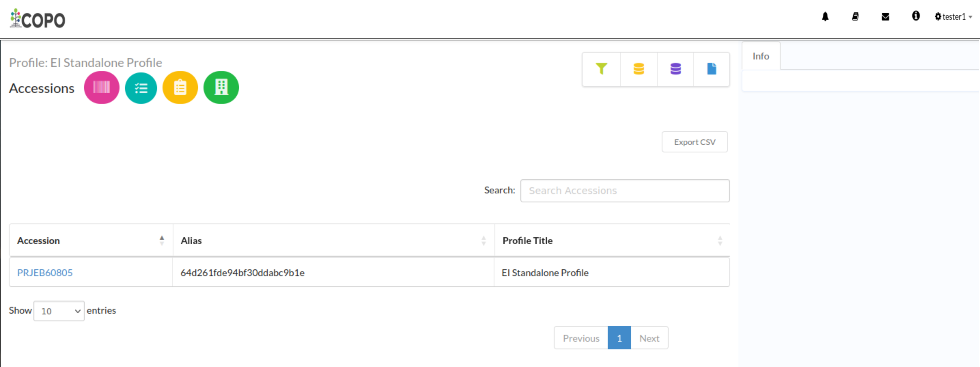Click the Accessions page title

[x=42, y=88]
